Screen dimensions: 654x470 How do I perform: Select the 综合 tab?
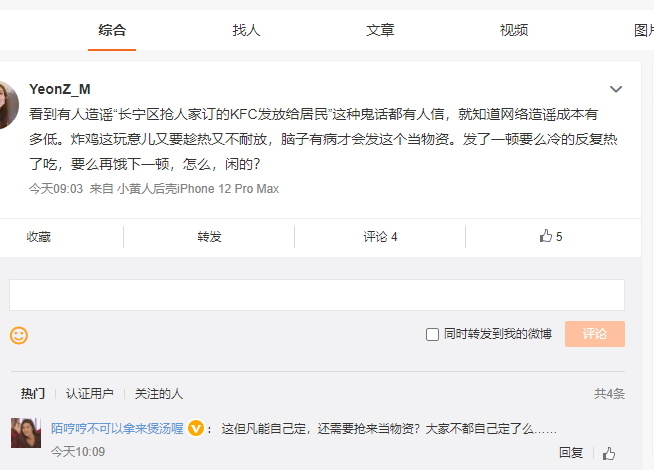[112, 30]
